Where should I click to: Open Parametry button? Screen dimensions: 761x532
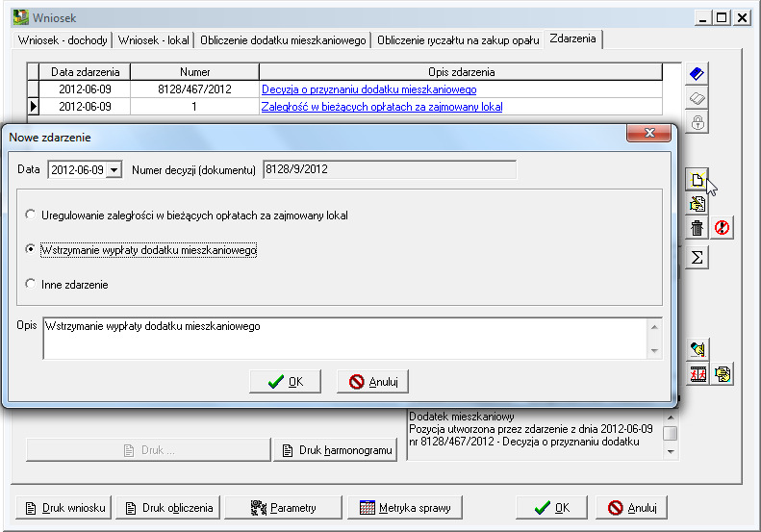(284, 508)
